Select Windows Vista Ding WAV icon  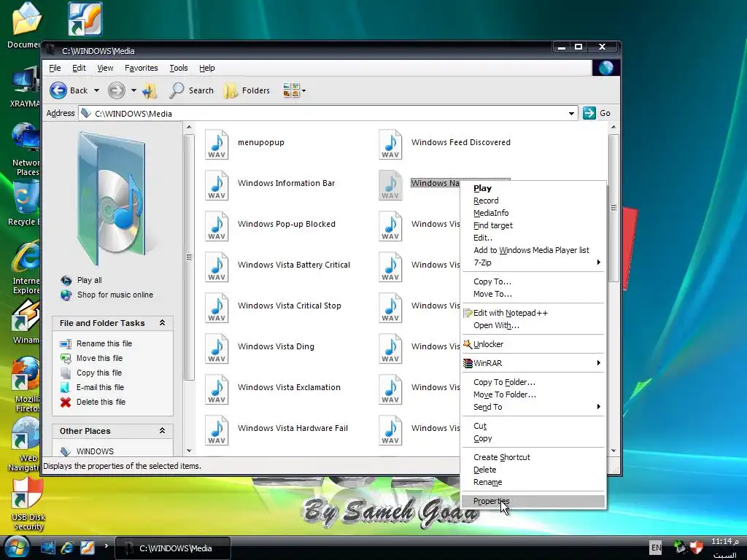[x=217, y=349]
